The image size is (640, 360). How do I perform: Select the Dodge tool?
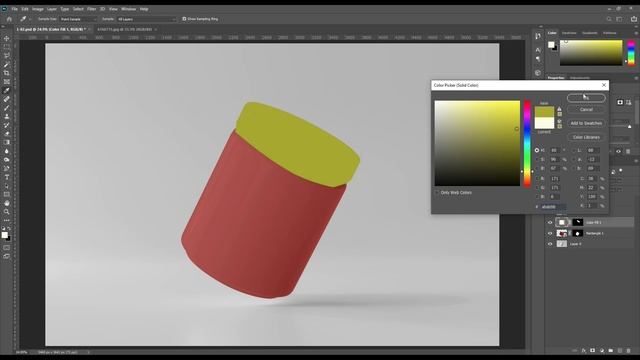tap(7, 160)
